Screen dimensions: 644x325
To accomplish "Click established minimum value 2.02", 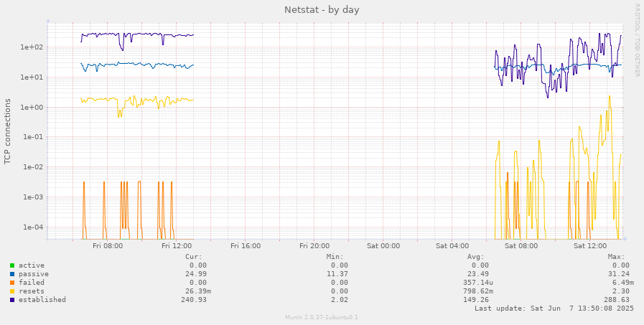I will pyautogui.click(x=340, y=300).
